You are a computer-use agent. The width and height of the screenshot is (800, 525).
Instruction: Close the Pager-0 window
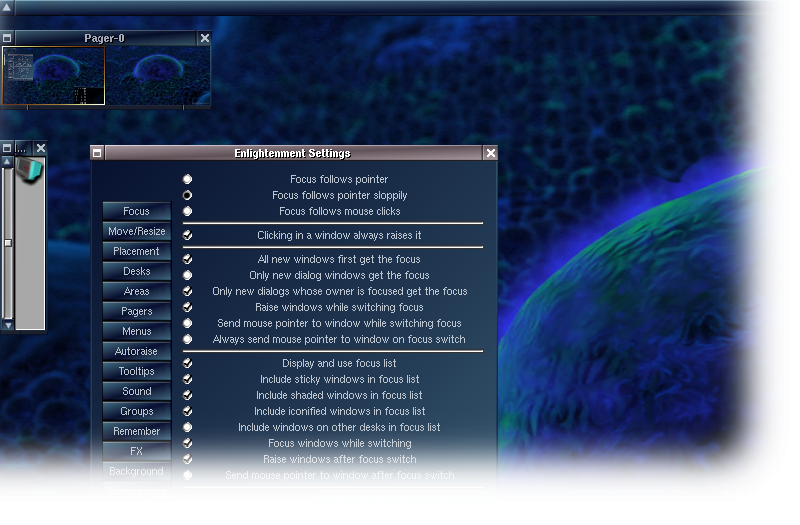pos(205,38)
